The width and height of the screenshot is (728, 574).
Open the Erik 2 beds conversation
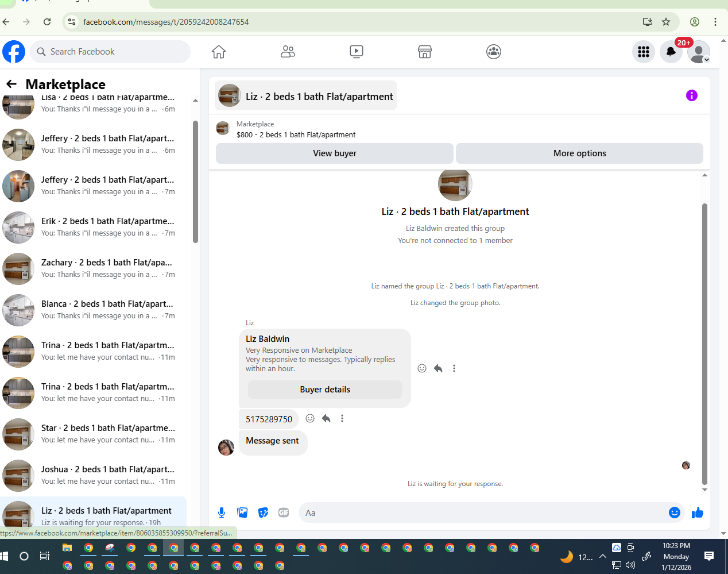pos(94,227)
